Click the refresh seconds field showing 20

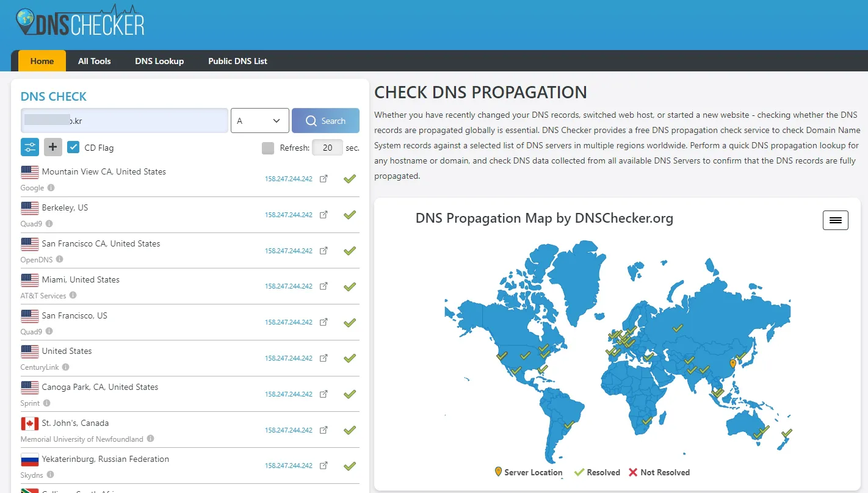327,148
